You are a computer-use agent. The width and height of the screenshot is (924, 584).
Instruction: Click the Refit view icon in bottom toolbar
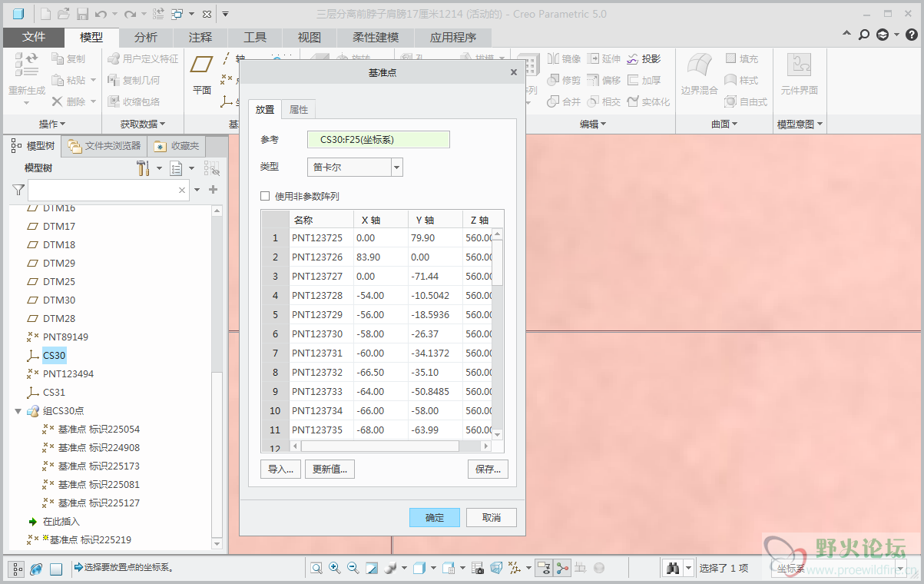pos(316,569)
